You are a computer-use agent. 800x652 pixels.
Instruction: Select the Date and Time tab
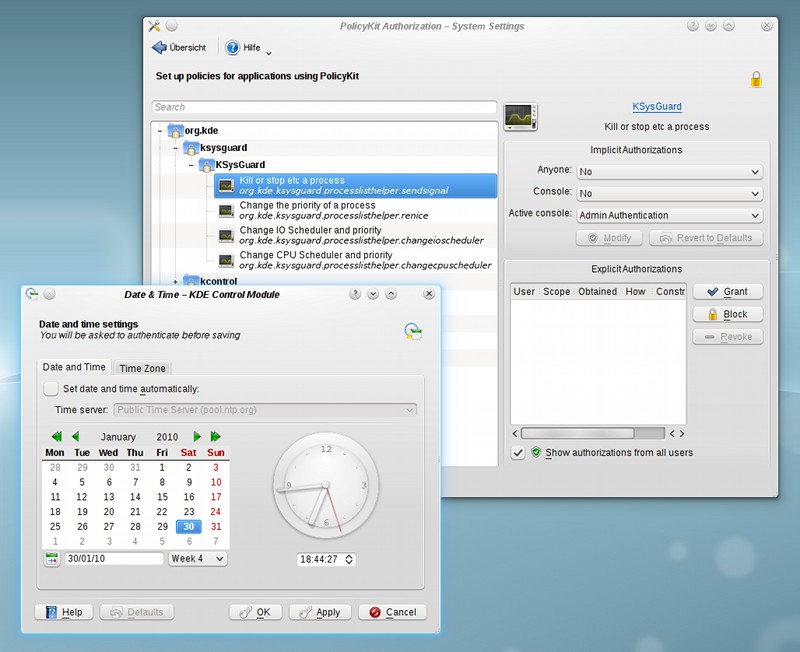pyautogui.click(x=74, y=367)
